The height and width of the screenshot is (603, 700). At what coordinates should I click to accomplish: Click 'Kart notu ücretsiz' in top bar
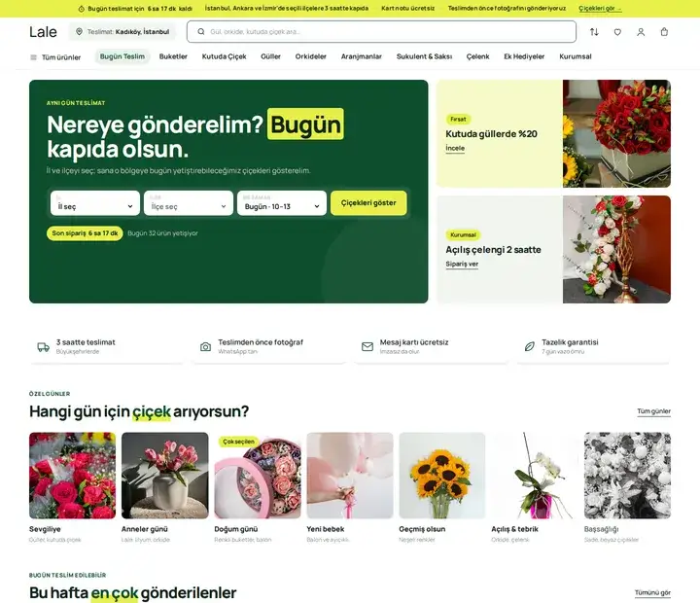[408, 9]
